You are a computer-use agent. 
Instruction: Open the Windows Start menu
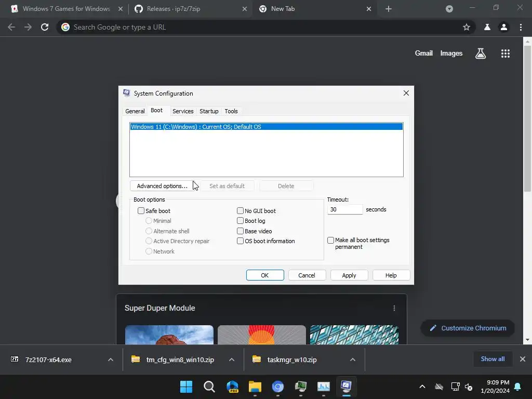tap(186, 387)
